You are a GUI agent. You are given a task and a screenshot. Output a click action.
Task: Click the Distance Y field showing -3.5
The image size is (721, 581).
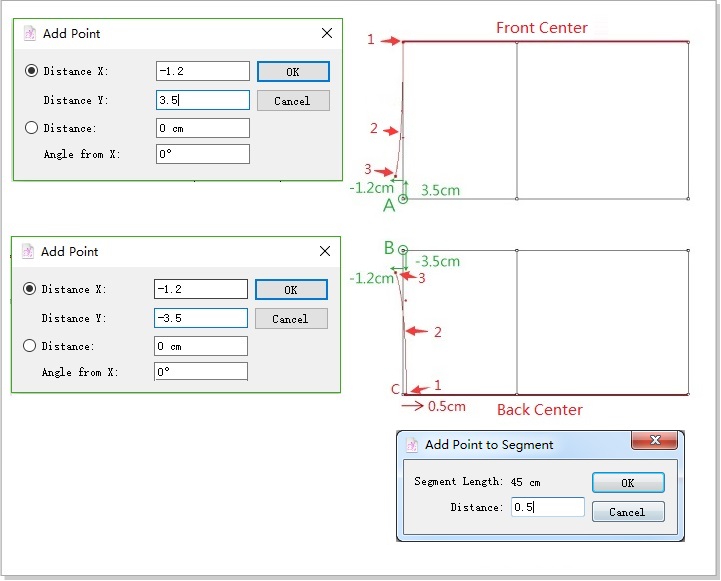click(201, 318)
